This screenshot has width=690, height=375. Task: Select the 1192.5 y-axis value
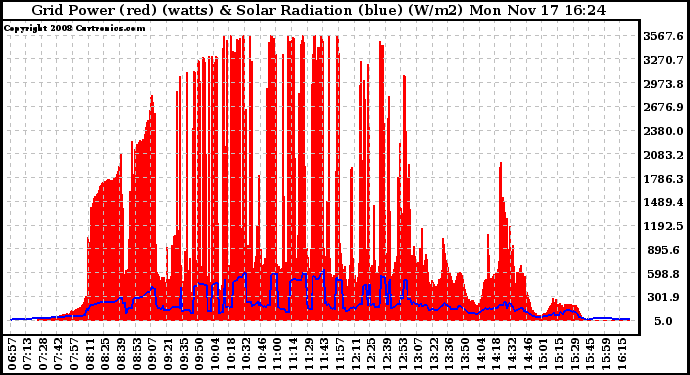click(x=663, y=226)
